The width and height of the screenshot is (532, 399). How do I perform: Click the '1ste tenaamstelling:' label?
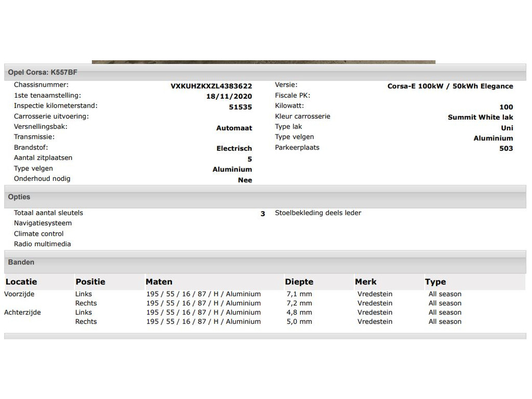(47, 96)
